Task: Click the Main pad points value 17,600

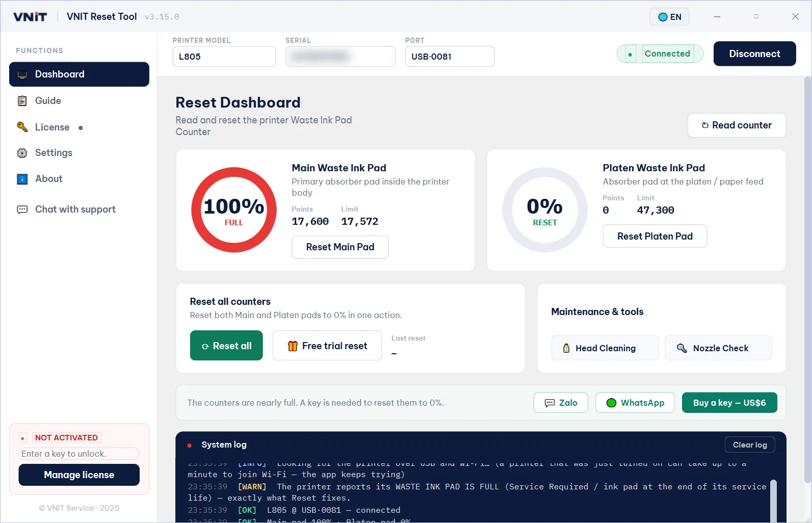Action: click(x=310, y=221)
